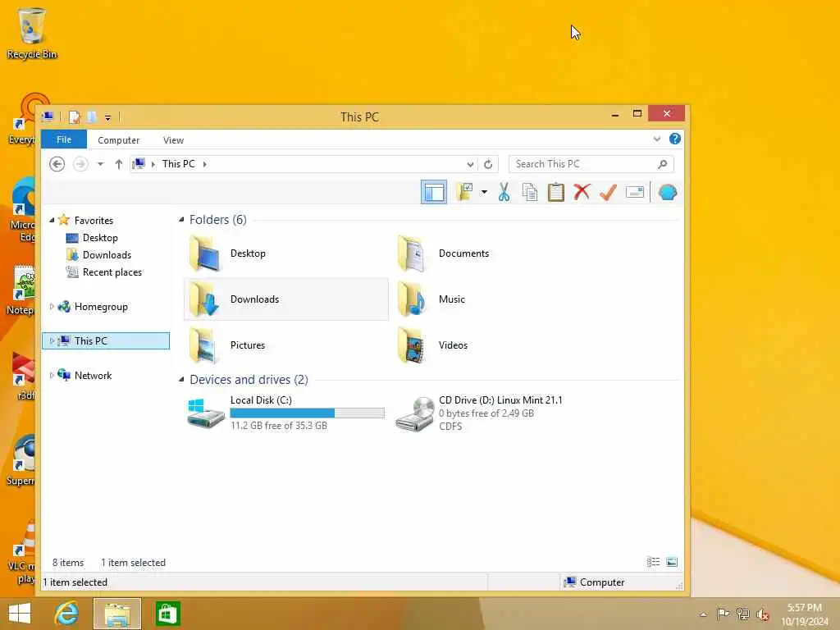Select Homegroup in navigation pane
This screenshot has height=630, width=840.
(x=101, y=307)
